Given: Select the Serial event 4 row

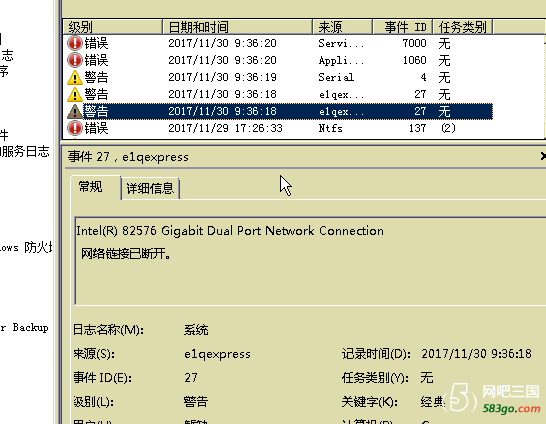Looking at the screenshot, I should tap(278, 77).
